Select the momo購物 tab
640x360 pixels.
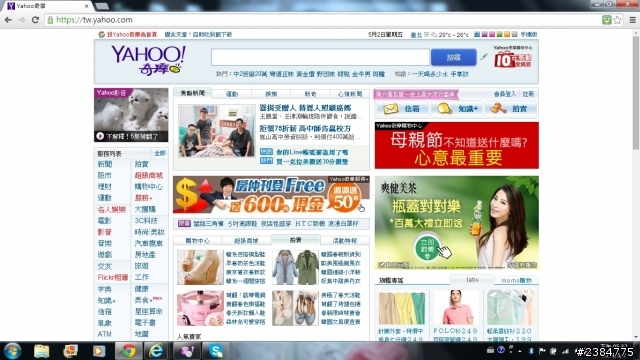pos(516,280)
